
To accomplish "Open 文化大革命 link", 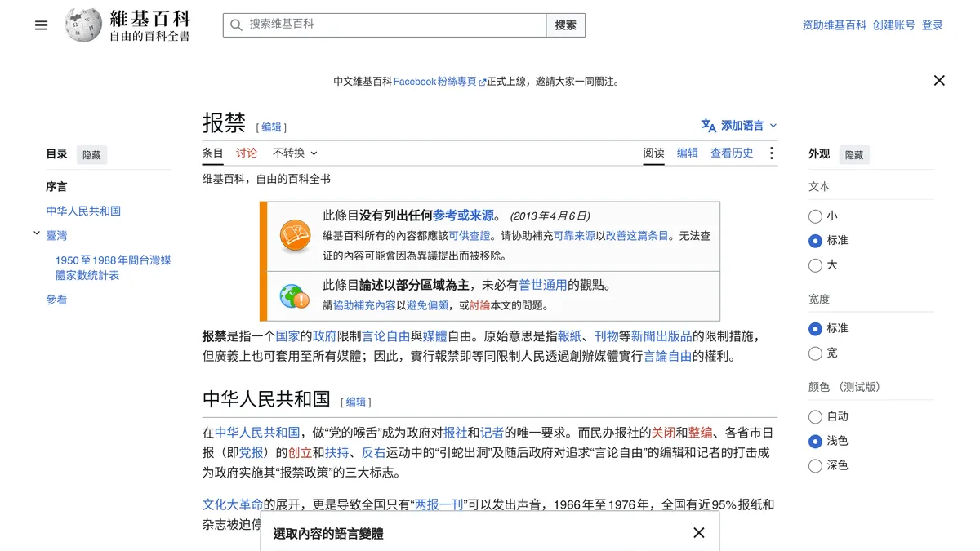I will (x=233, y=504).
